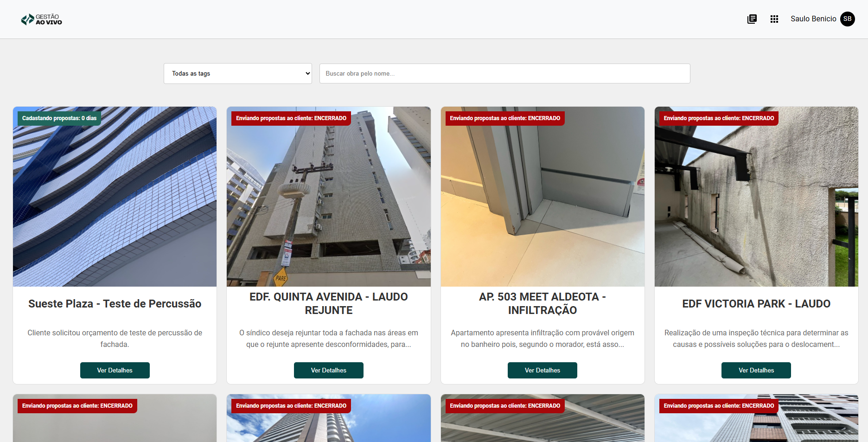Click ENCERRADO badge on second-row second card
The image size is (868, 442).
click(x=291, y=406)
